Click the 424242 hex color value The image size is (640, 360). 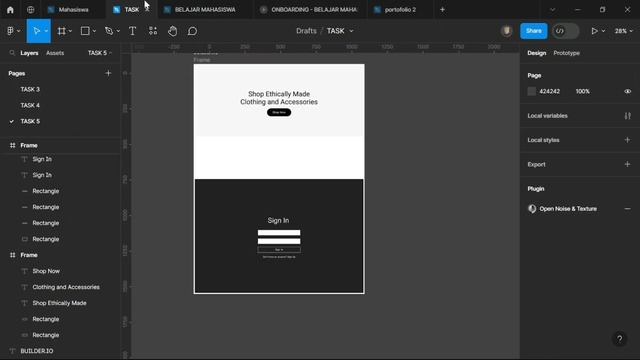pos(549,91)
